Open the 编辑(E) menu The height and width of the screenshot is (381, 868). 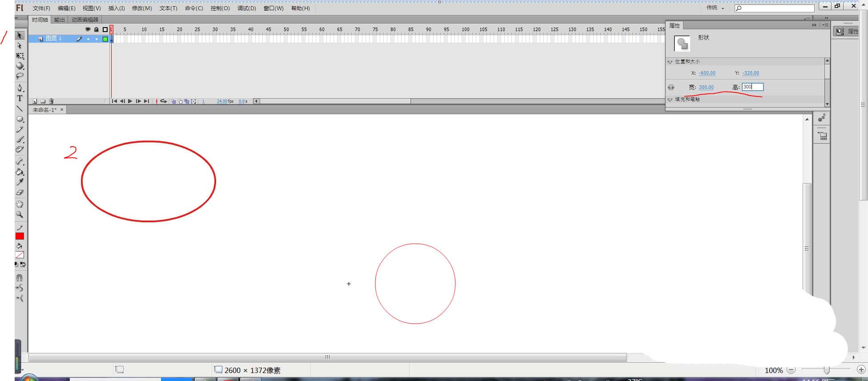(67, 8)
